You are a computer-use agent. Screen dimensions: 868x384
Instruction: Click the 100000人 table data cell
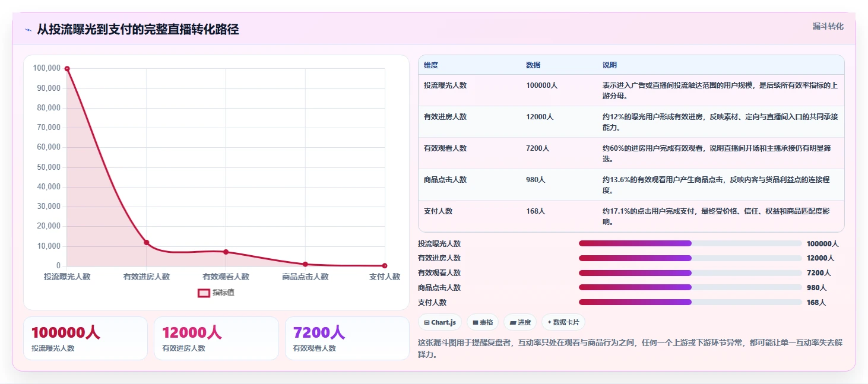[541, 85]
